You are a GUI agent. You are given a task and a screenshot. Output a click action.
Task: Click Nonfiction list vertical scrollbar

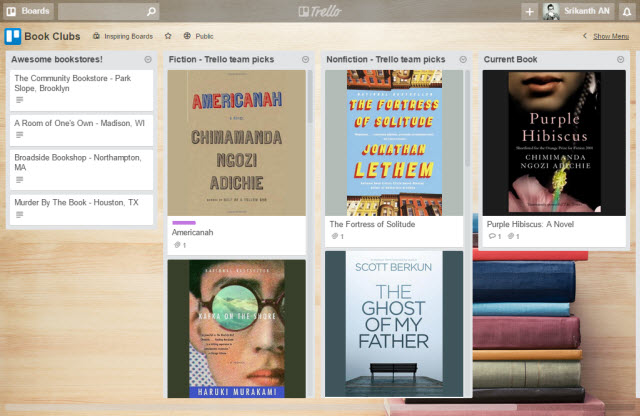coord(467,118)
